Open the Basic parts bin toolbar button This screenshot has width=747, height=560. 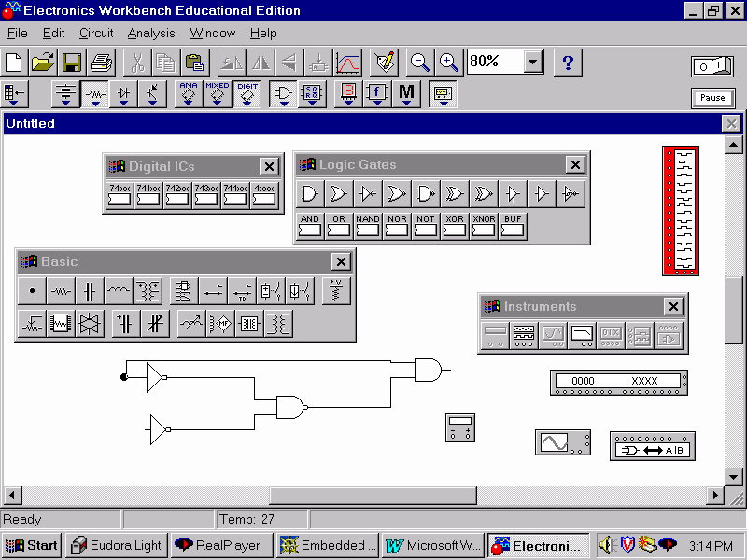[x=95, y=93]
